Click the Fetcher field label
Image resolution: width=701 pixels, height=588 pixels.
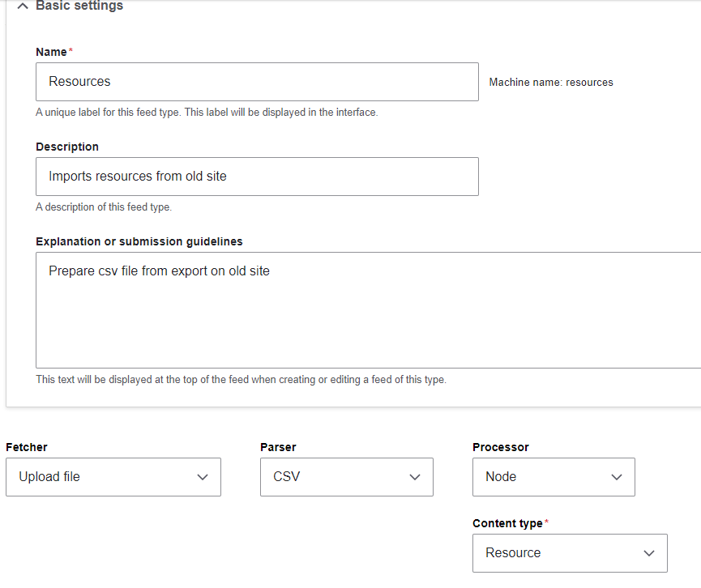tap(26, 447)
